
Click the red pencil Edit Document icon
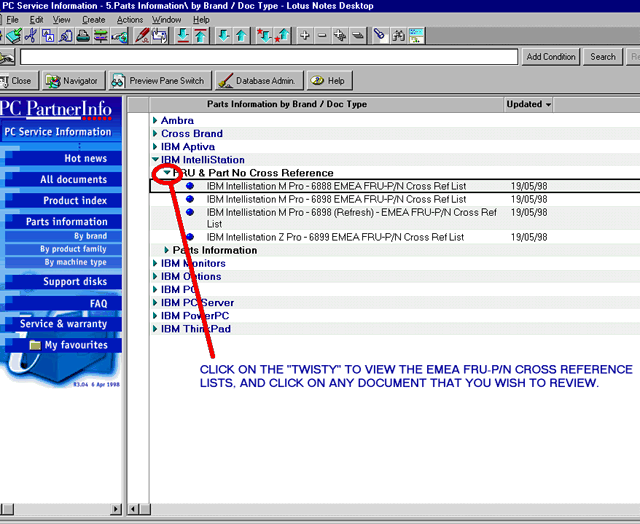click(x=143, y=36)
